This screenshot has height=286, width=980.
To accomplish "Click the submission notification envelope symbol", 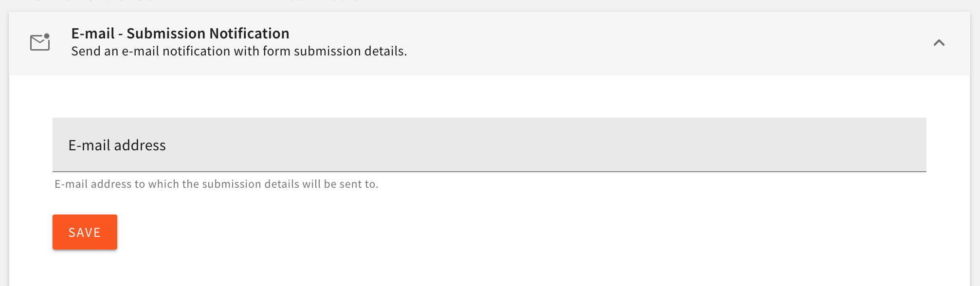I will pos(40,43).
